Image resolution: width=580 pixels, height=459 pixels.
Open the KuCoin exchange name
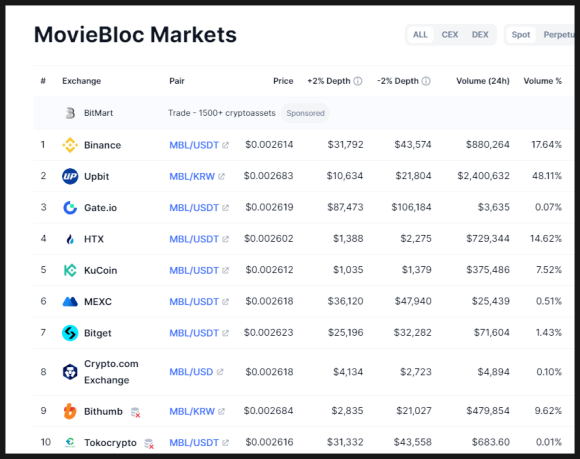point(101,270)
